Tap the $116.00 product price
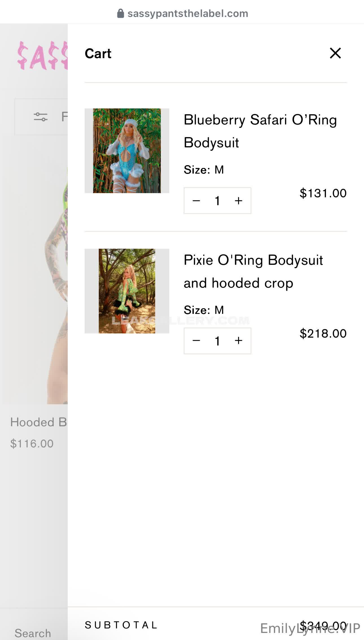 (32, 444)
